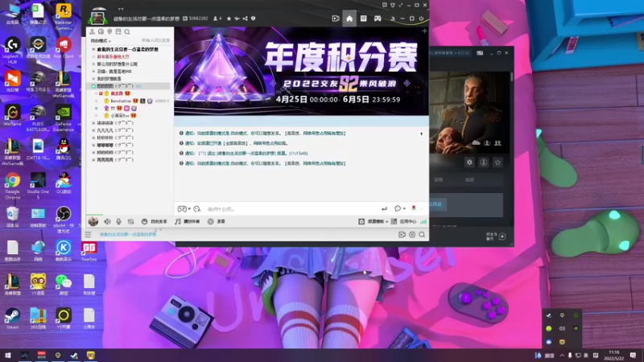Click own avatar in bottom control bar
This screenshot has width=644, height=362.
click(x=93, y=221)
